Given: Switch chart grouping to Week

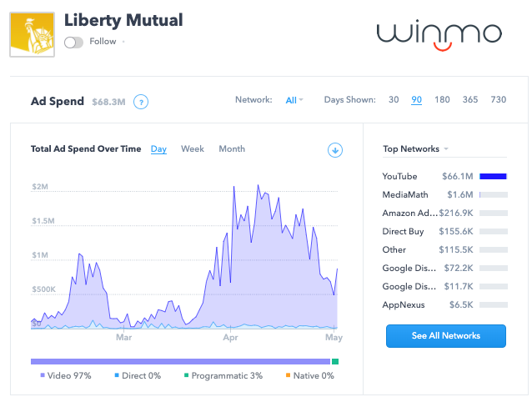Looking at the screenshot, I should pos(193,149).
